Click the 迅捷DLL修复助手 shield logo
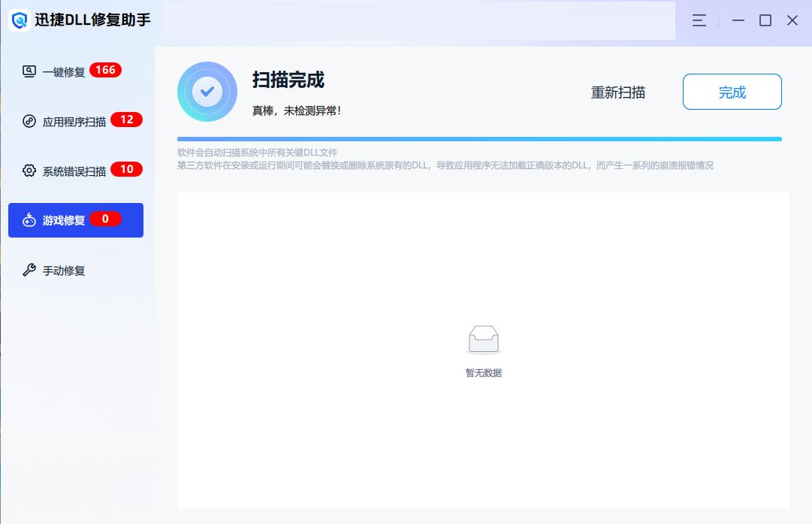 point(20,20)
